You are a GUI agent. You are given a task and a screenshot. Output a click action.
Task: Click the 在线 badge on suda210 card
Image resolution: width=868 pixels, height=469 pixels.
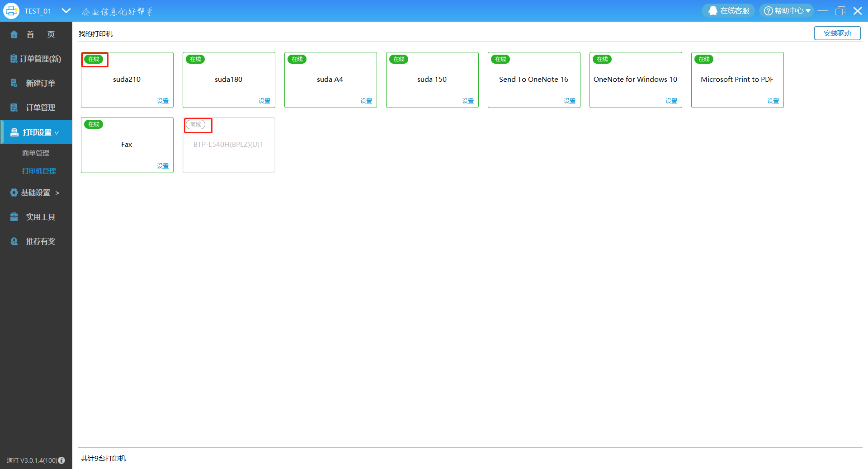pyautogui.click(x=94, y=59)
